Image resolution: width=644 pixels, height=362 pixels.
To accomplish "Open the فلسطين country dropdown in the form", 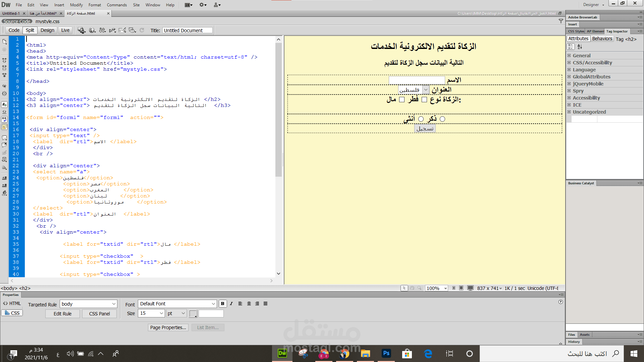I will tap(425, 89).
